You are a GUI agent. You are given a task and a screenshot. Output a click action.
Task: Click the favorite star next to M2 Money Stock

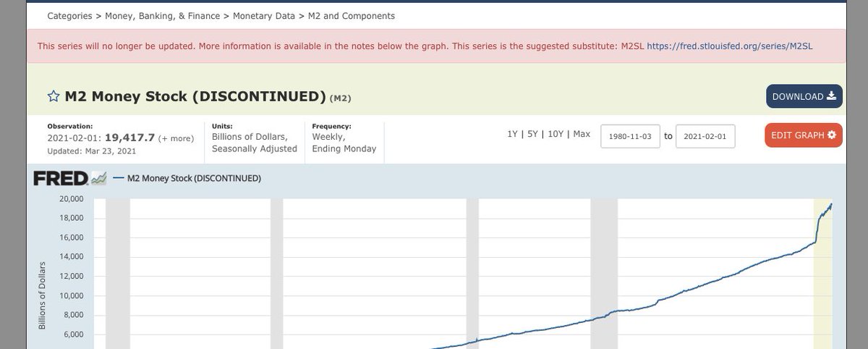[53, 96]
